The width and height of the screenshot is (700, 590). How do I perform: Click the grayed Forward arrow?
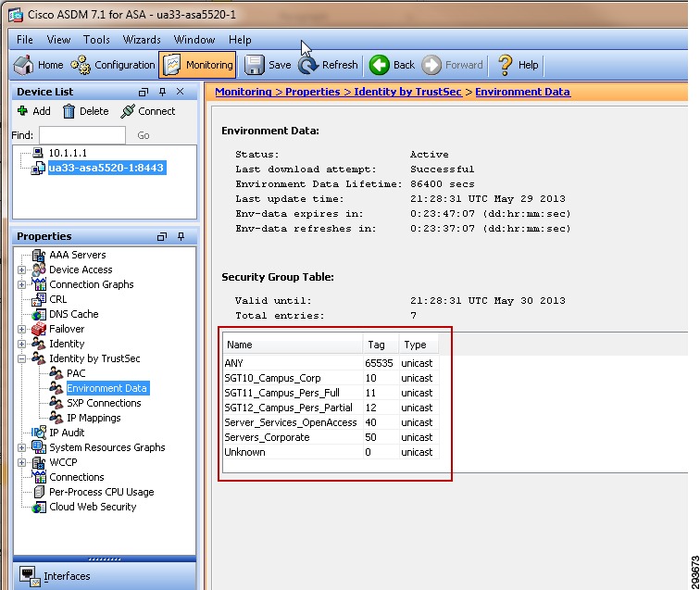coord(452,65)
